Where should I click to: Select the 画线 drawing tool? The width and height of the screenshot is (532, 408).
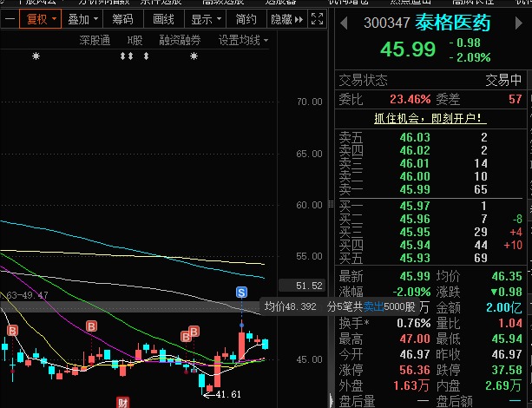click(163, 19)
